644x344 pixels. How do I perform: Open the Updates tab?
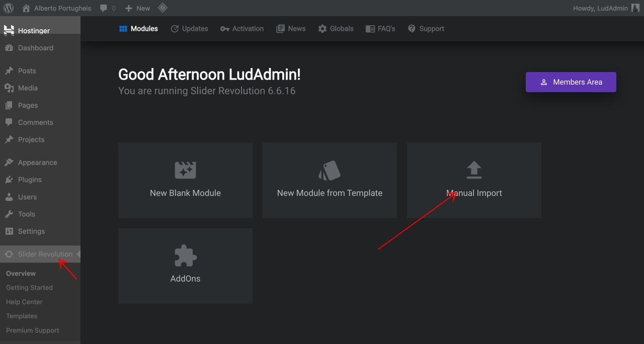189,29
